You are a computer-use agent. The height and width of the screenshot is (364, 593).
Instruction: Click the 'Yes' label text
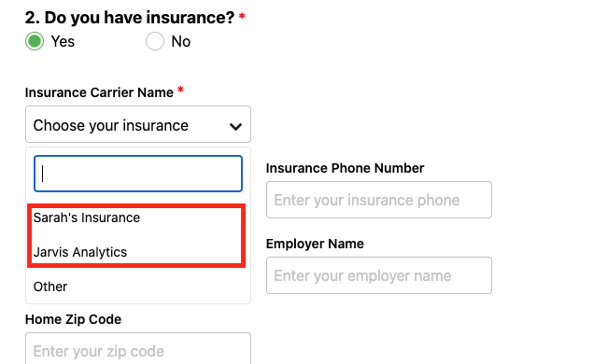(x=63, y=42)
